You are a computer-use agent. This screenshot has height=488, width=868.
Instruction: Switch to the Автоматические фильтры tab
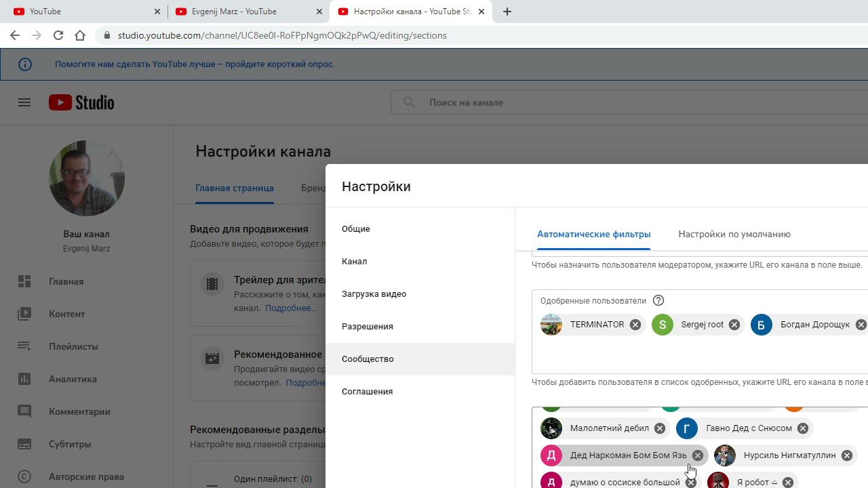(594, 234)
